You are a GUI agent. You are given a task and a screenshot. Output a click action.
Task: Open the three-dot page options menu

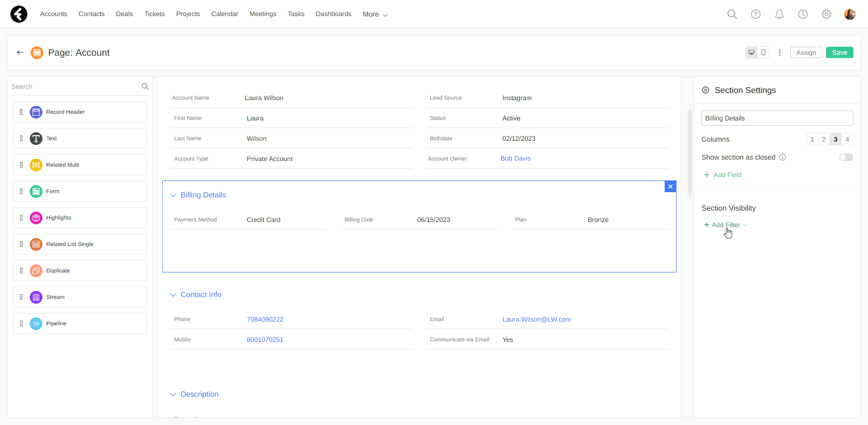pos(780,52)
